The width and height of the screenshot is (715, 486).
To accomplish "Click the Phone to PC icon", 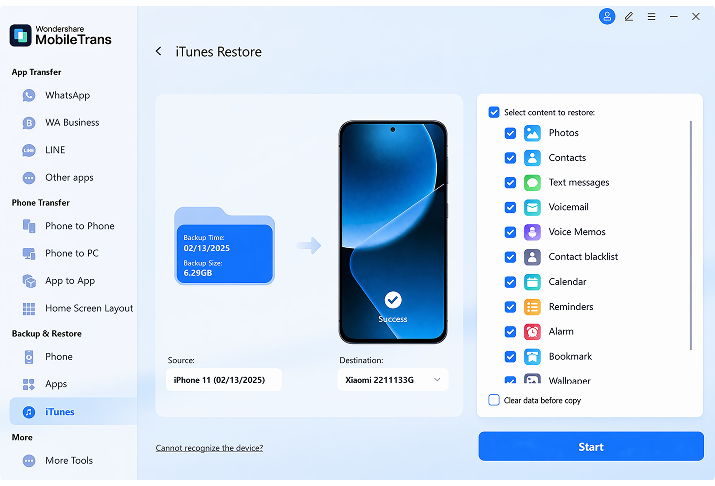I will [x=29, y=253].
